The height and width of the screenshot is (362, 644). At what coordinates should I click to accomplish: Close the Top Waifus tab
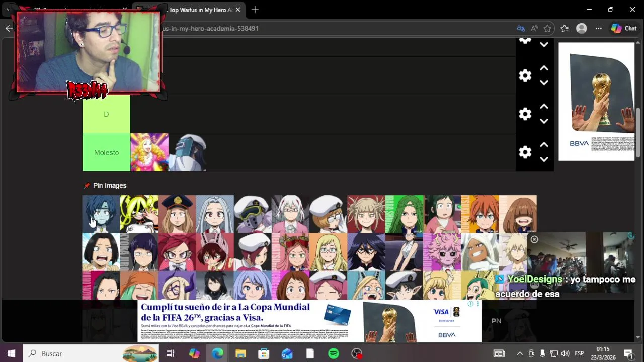click(x=238, y=10)
